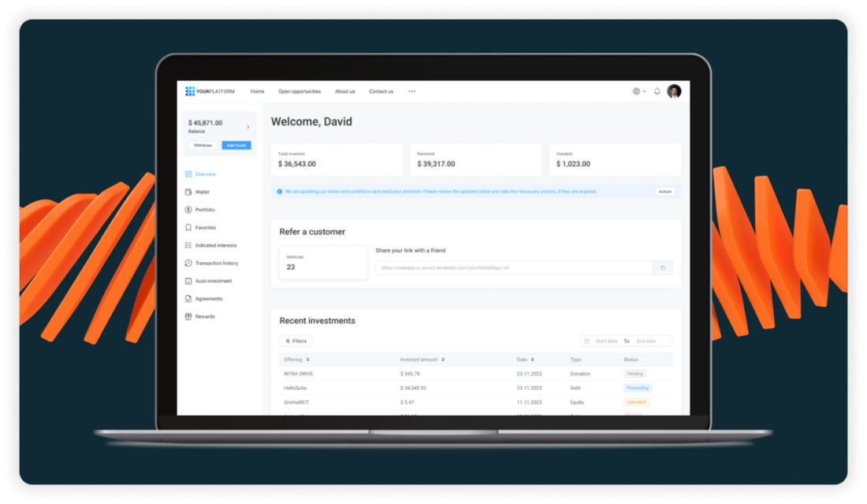Image resolution: width=867 pixels, height=504 pixels.
Task: Open the notifications bell
Action: (x=657, y=91)
